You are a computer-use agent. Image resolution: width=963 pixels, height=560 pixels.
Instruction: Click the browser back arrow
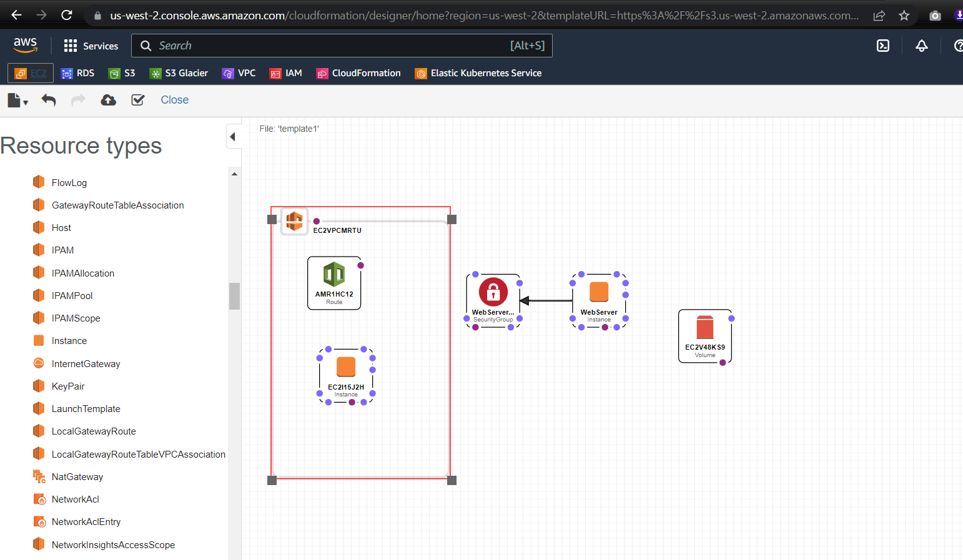[17, 15]
